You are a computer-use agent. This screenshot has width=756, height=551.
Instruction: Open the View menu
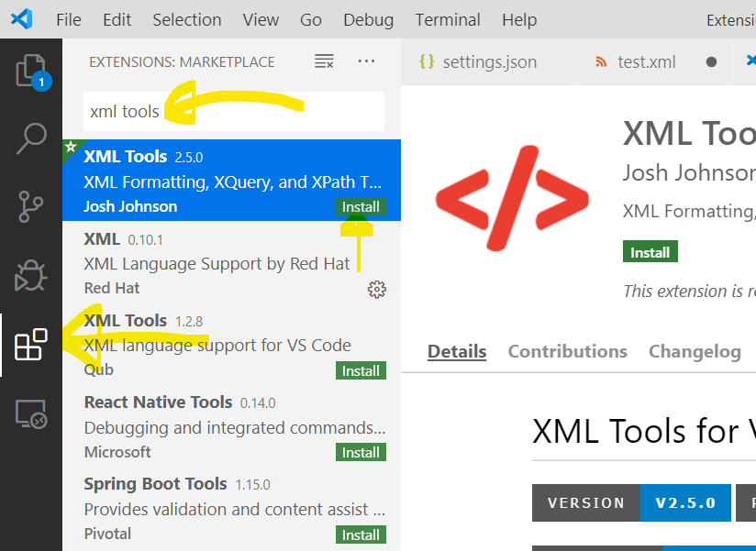point(261,20)
